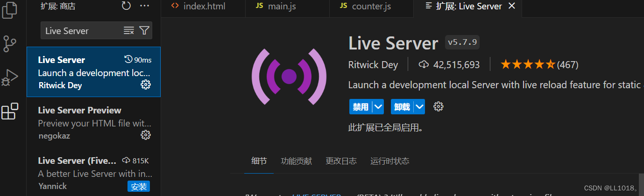Viewport: 644px width, 196px height.
Task: Clear extension search results
Action: point(129,31)
